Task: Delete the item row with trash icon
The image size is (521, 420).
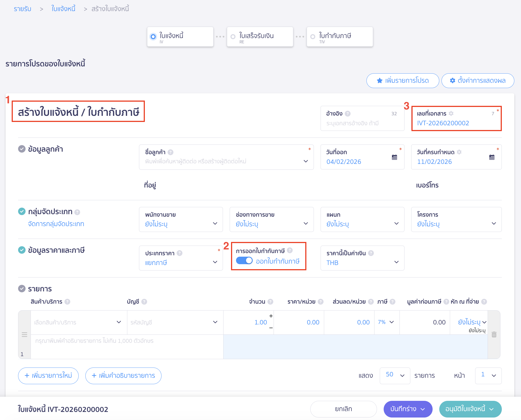Action: (x=494, y=334)
